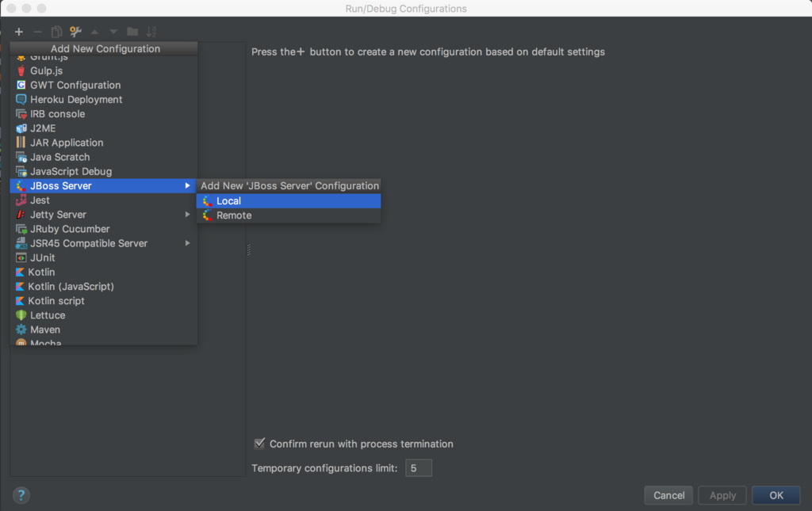Click the Kotlin logo icon

(20, 272)
